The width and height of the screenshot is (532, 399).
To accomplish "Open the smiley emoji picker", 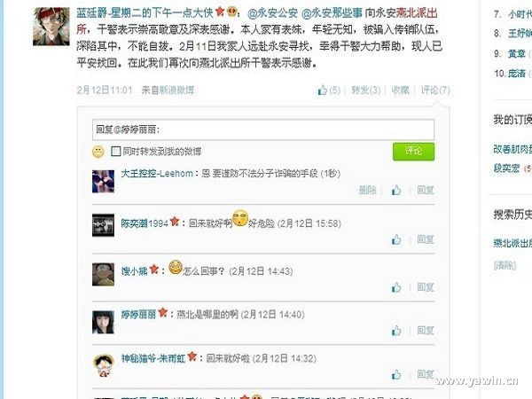I will click(98, 152).
